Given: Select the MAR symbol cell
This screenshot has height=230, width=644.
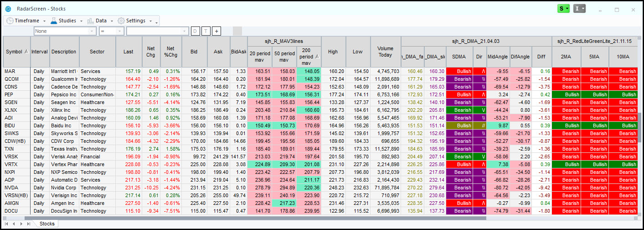Looking at the screenshot, I should pos(16,71).
